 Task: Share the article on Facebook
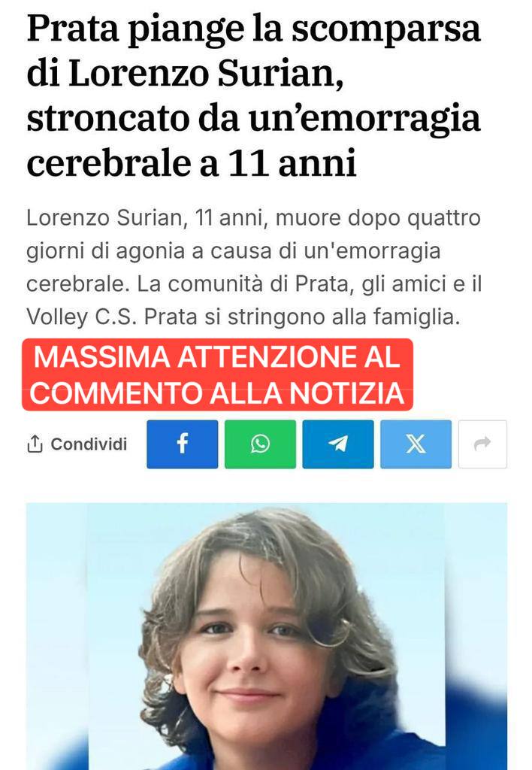tap(182, 444)
